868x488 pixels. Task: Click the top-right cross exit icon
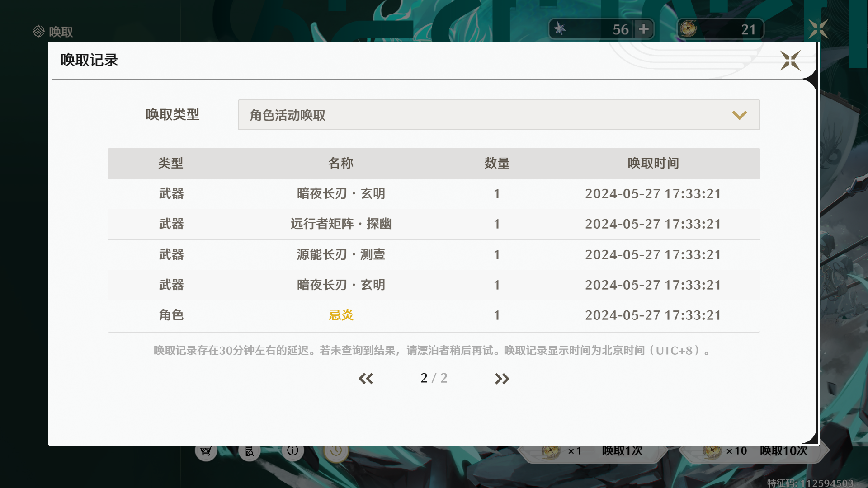pyautogui.click(x=818, y=29)
